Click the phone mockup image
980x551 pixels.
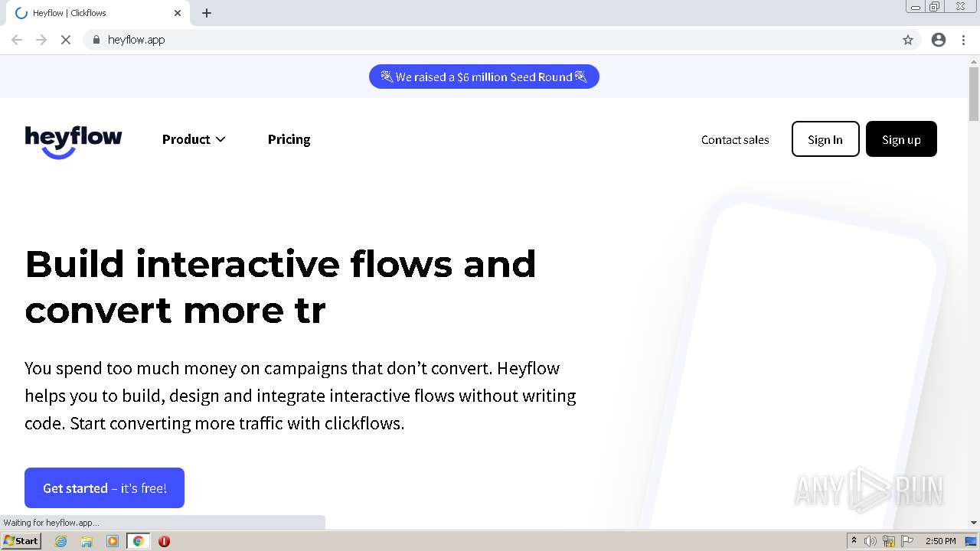pyautogui.click(x=796, y=360)
